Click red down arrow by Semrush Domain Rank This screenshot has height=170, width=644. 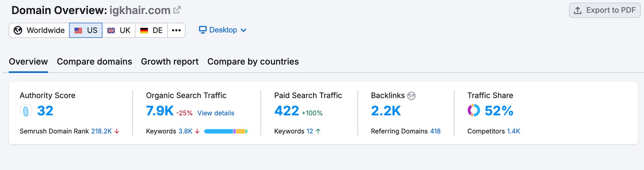[x=117, y=131]
